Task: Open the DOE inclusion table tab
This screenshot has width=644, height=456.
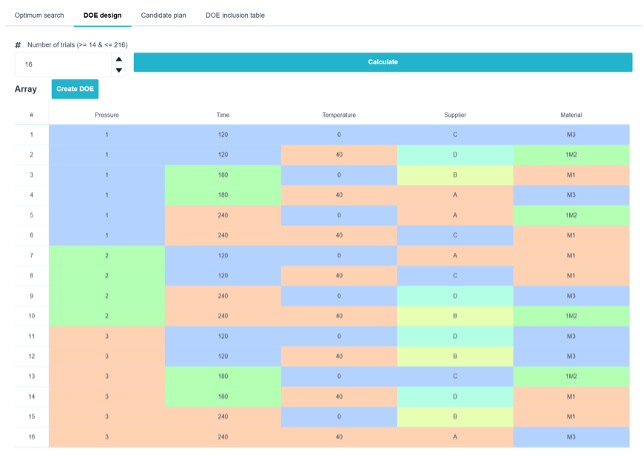Action: coord(235,15)
